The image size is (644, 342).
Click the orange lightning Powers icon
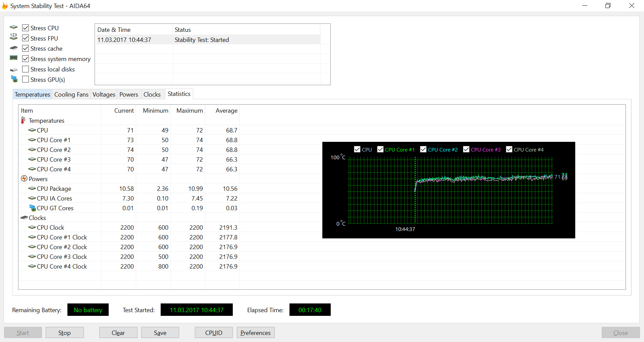point(24,178)
